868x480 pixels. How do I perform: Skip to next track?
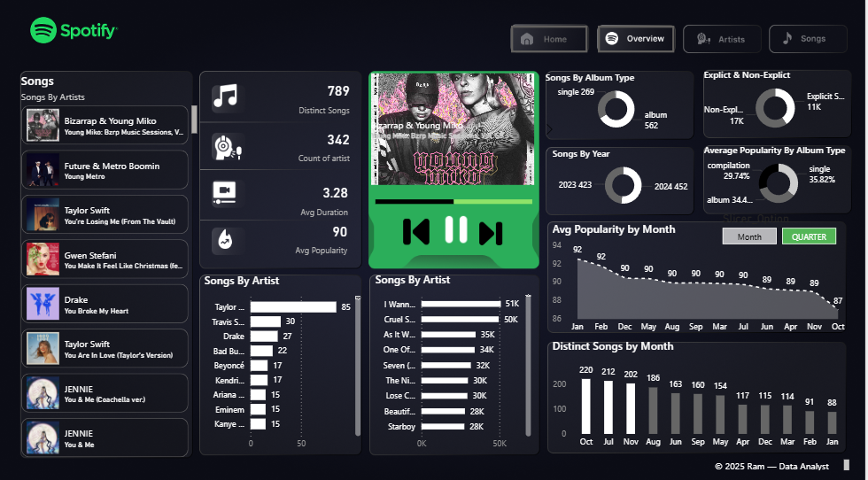[490, 231]
